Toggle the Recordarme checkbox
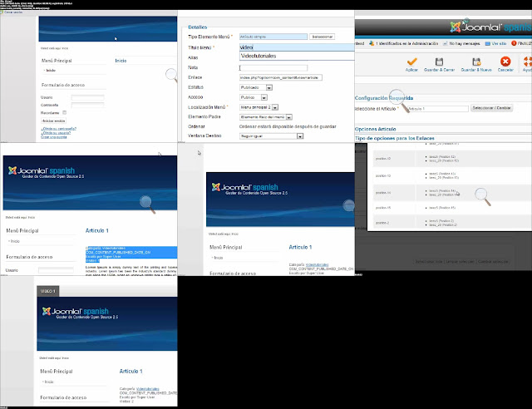532x409 pixels. click(x=65, y=112)
